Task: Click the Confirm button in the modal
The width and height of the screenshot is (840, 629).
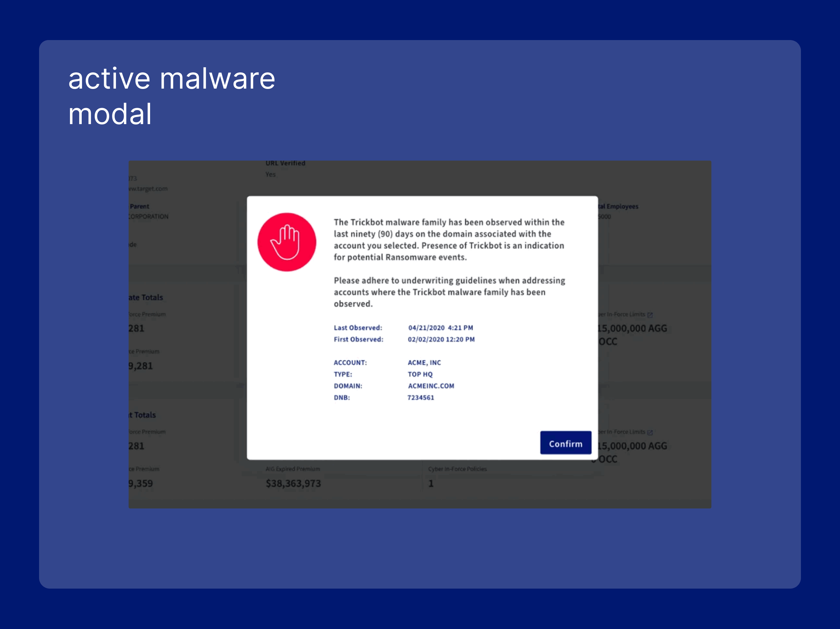Action: click(x=566, y=443)
